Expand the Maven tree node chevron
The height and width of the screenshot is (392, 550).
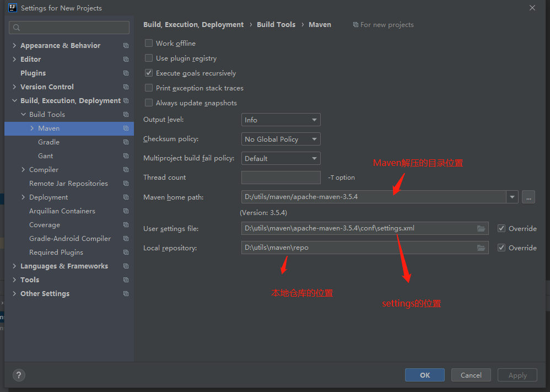click(33, 128)
